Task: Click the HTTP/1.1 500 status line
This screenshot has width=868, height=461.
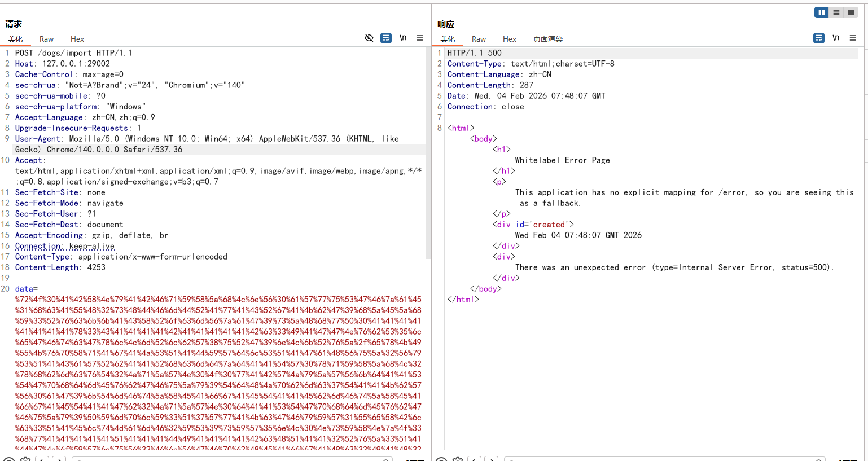Action: (x=474, y=53)
